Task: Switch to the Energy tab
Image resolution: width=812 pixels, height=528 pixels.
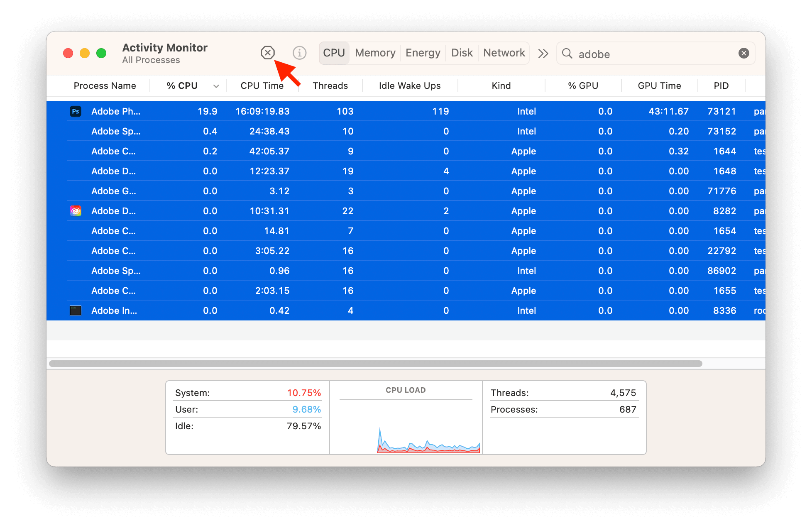Action: (423, 53)
